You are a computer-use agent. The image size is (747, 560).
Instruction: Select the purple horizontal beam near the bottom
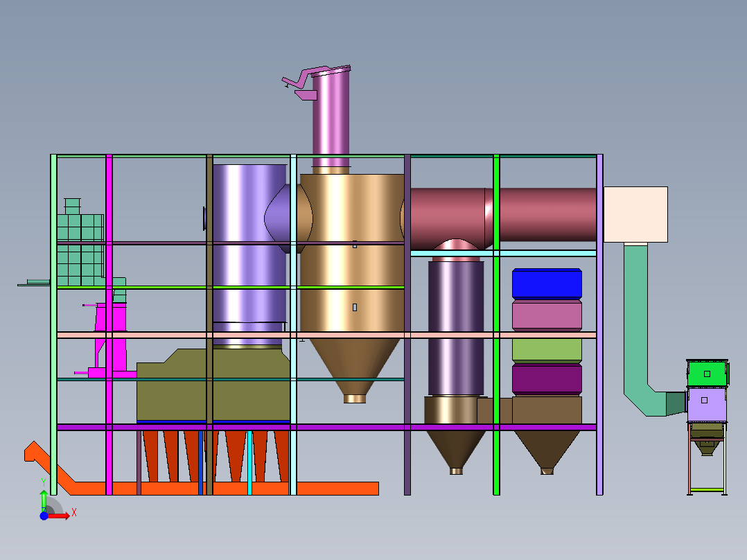[326, 428]
